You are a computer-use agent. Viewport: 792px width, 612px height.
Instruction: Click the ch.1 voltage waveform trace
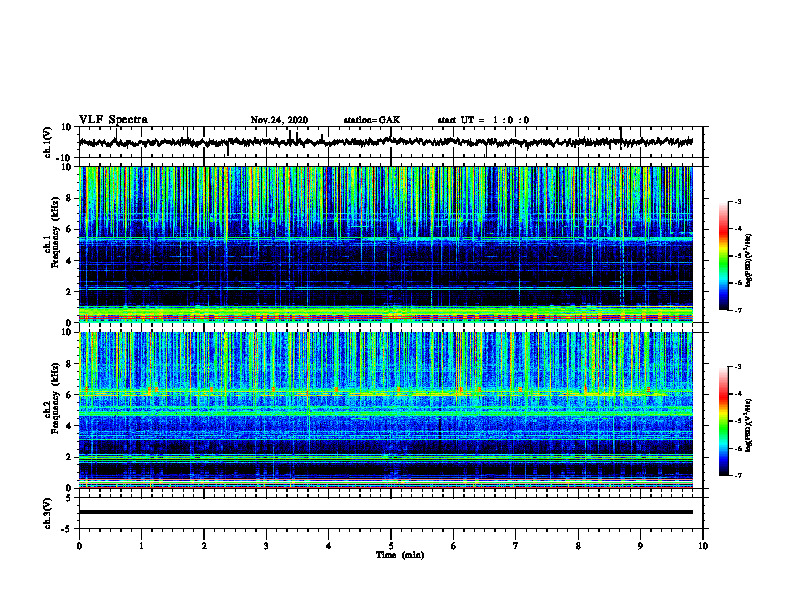coord(385,142)
